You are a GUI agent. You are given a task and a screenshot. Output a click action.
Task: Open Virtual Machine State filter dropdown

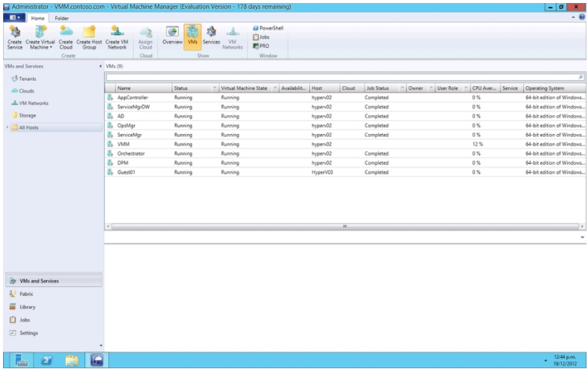(x=275, y=88)
